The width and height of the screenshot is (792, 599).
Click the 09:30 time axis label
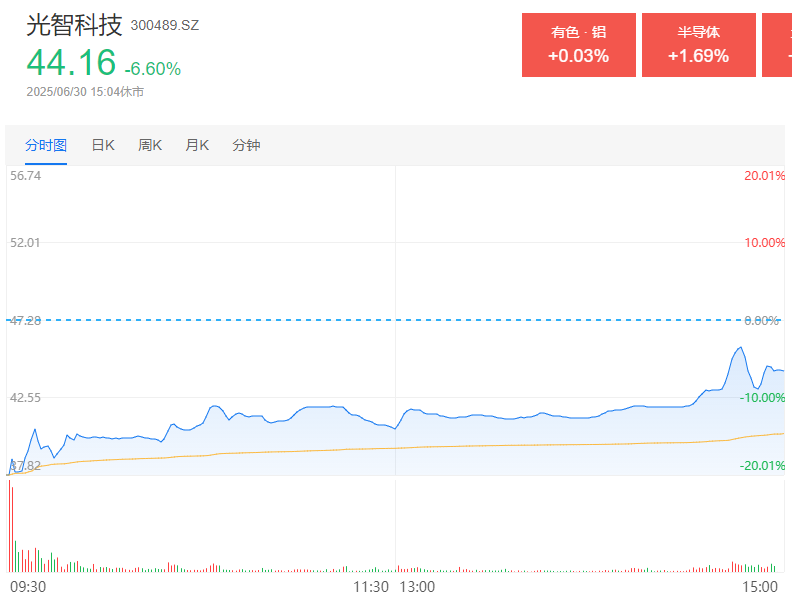pos(28,587)
